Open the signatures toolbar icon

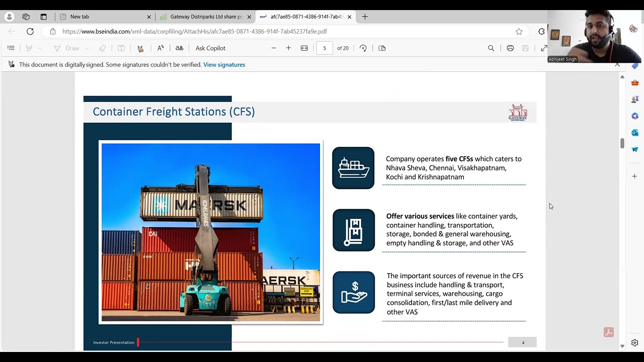tap(140, 48)
